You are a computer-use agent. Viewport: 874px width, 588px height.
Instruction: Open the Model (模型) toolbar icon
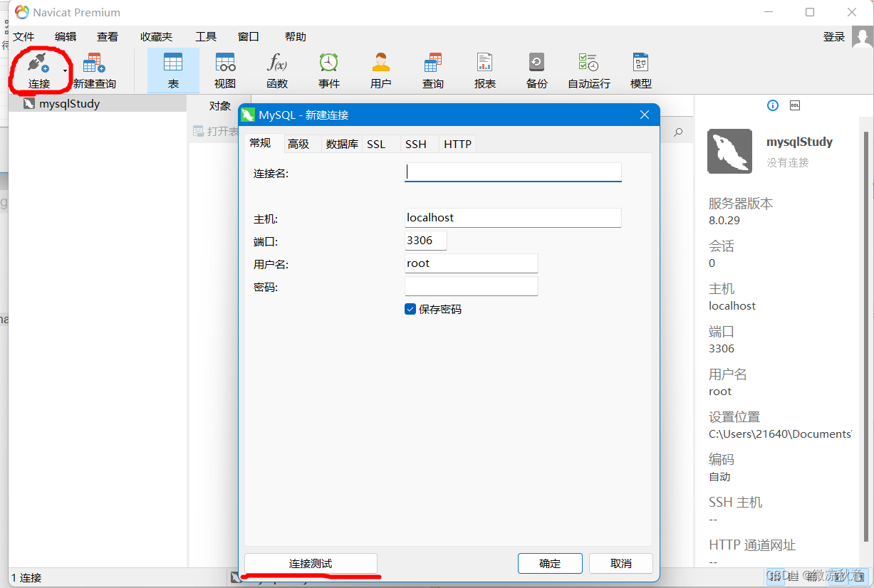pyautogui.click(x=641, y=63)
